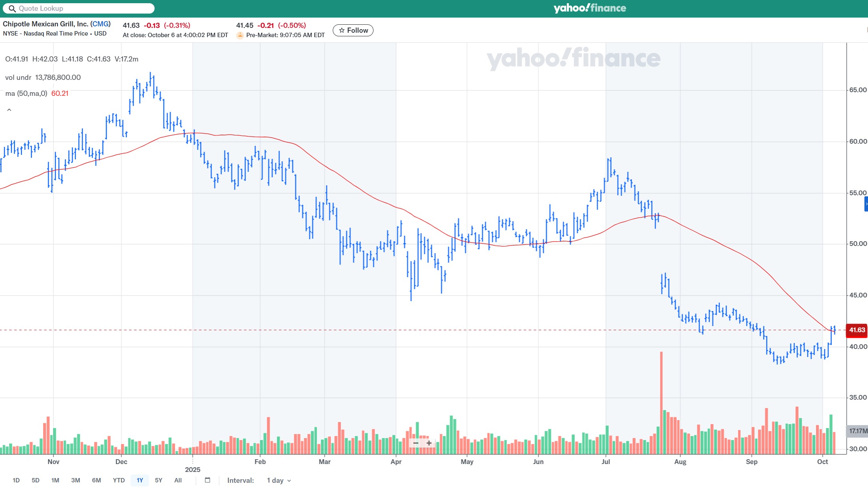Expand the blue side panel arrow
Screen dimensions: 868x488
[x=866, y=204]
